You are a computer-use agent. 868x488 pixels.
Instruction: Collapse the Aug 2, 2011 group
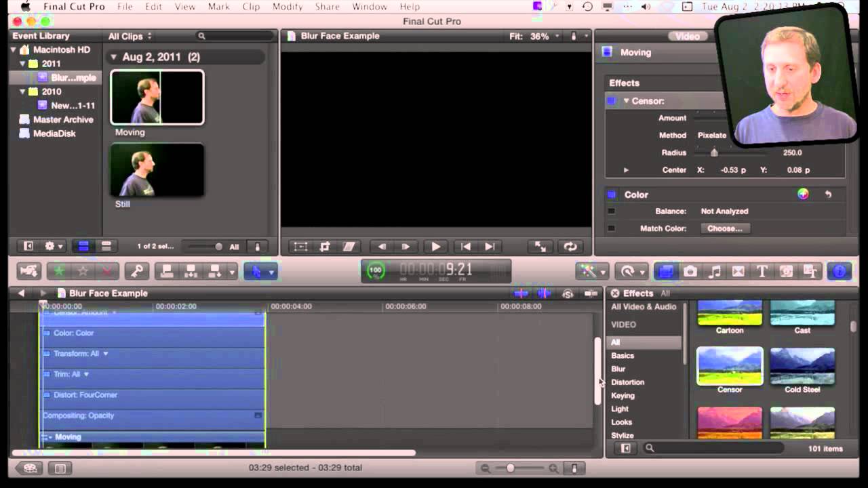(x=113, y=57)
